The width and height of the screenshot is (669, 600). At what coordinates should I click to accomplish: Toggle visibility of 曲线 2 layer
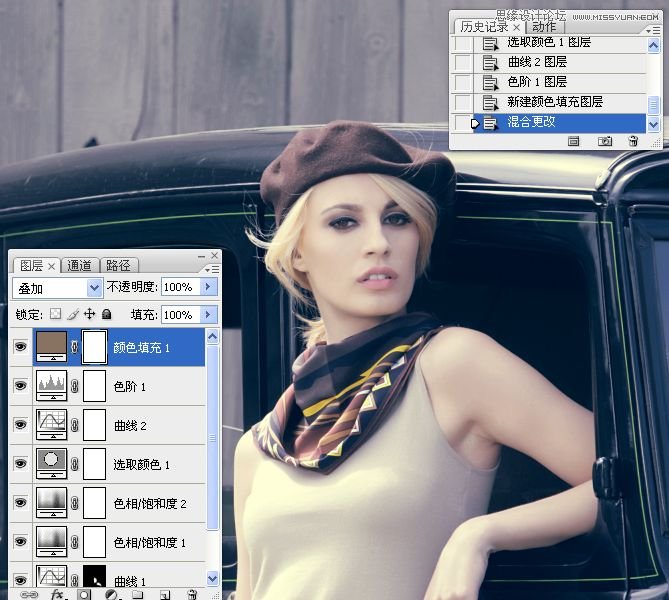click(x=20, y=425)
